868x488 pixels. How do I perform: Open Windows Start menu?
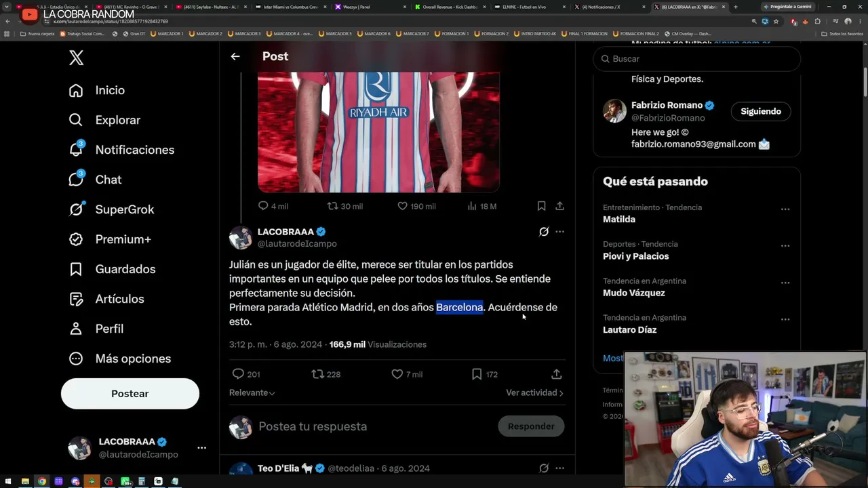tap(9, 481)
